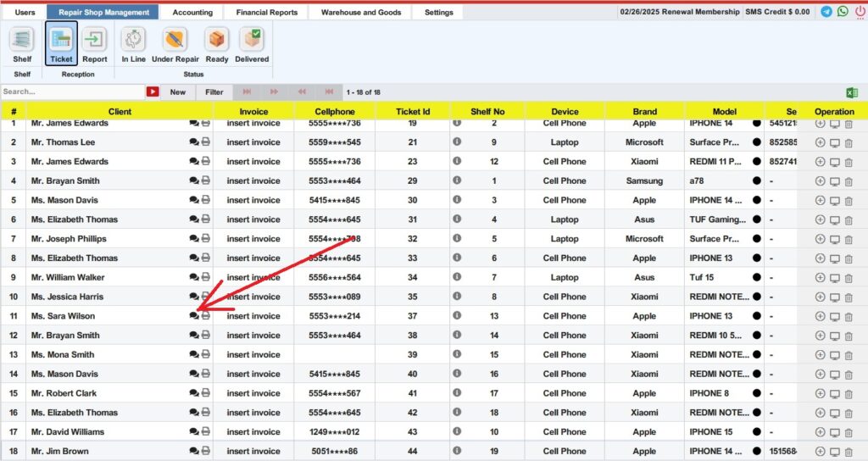Show Under Repair status tickets

(175, 46)
